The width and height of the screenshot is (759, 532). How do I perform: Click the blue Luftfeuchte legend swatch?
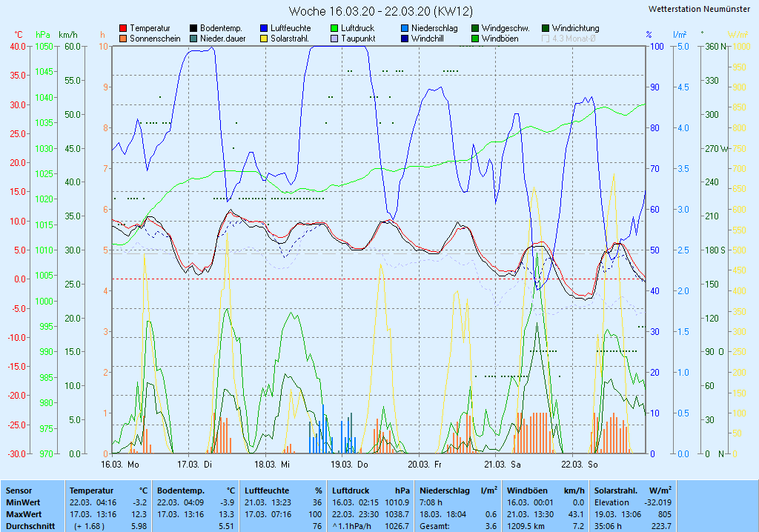(264, 29)
